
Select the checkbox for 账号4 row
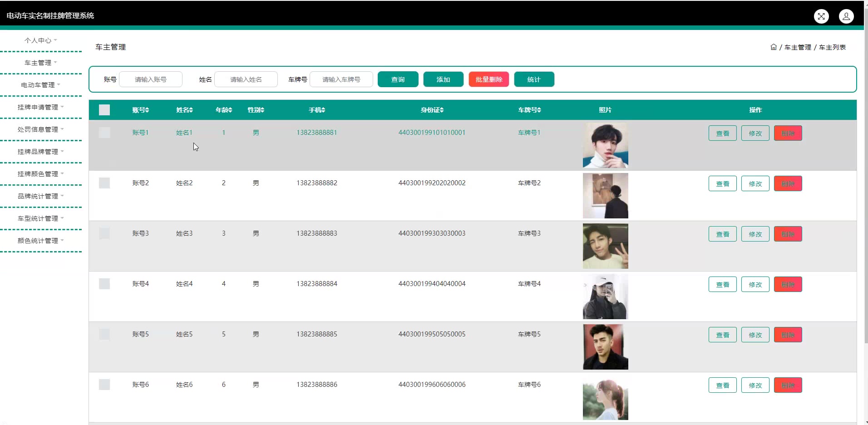[104, 284]
